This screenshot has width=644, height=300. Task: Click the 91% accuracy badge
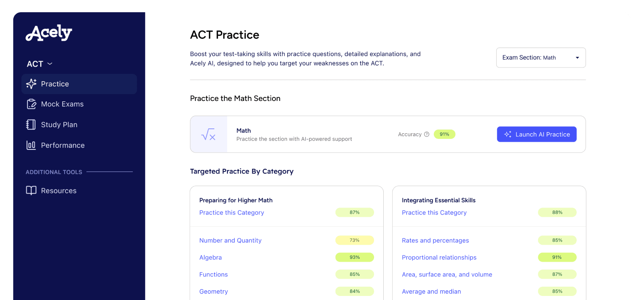[x=444, y=134]
